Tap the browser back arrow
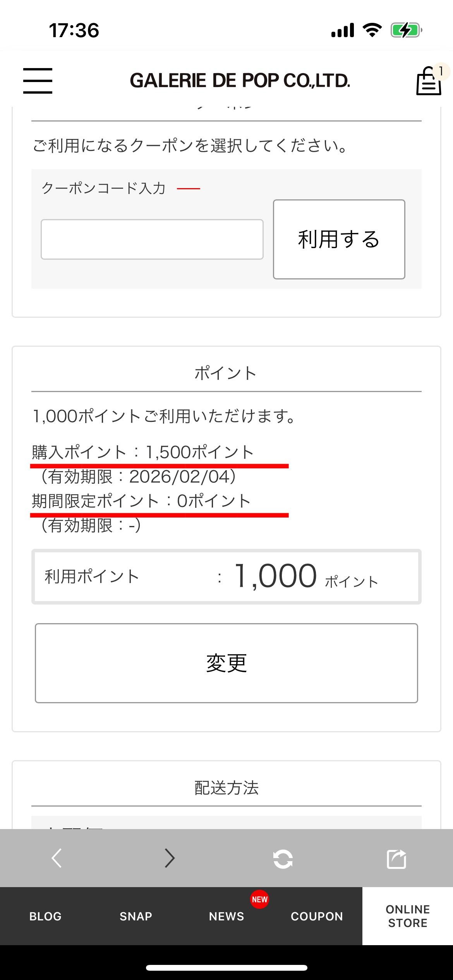Image resolution: width=453 pixels, height=980 pixels. click(57, 858)
